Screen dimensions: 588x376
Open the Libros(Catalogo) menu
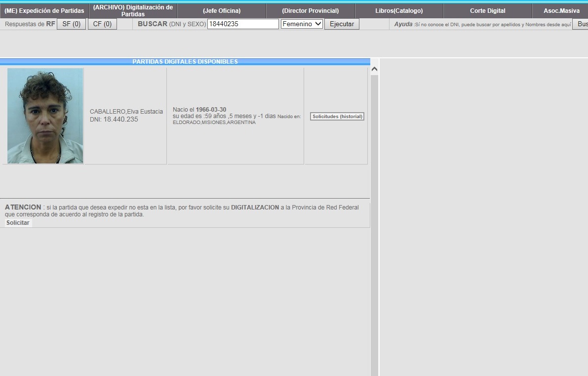click(399, 11)
